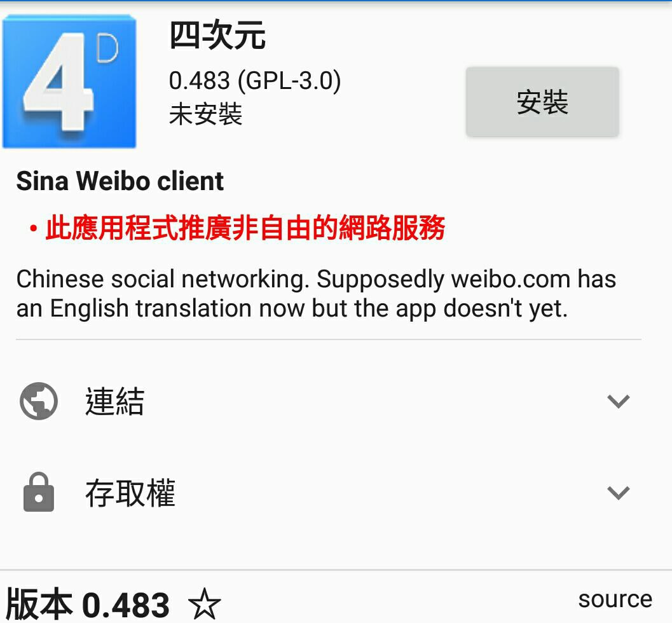672x623 pixels.
Task: Click the lock icon beside 存取權
Action: tap(39, 492)
